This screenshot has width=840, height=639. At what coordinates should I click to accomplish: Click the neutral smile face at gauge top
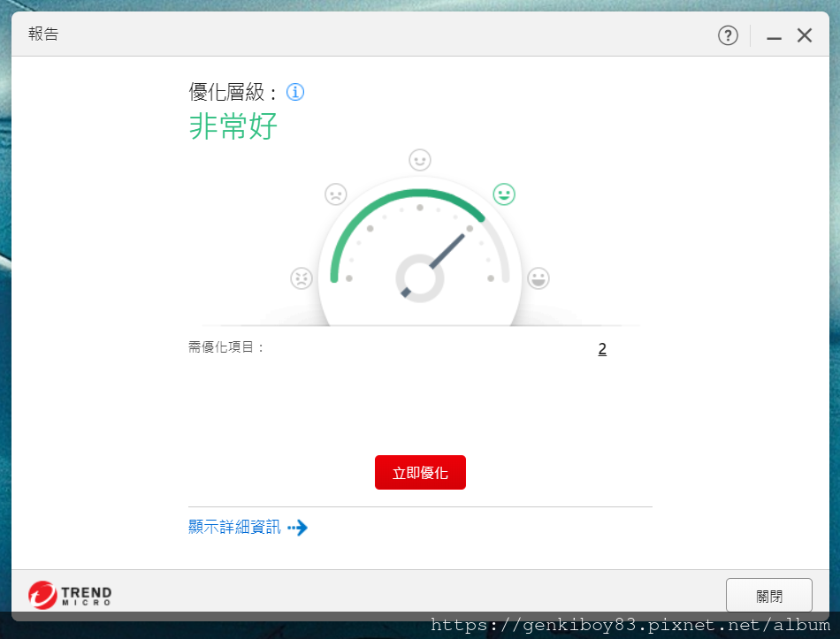pyautogui.click(x=420, y=160)
